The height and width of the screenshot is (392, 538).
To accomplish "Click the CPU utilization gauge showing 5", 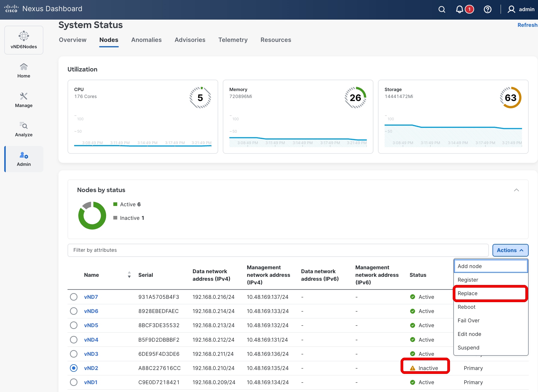I will (x=200, y=98).
